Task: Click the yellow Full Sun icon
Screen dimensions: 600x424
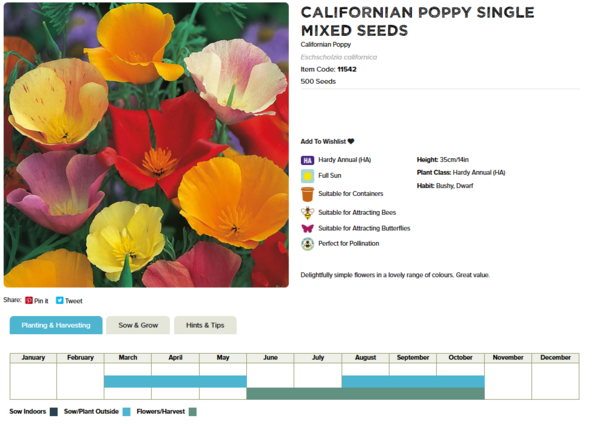Action: (307, 177)
